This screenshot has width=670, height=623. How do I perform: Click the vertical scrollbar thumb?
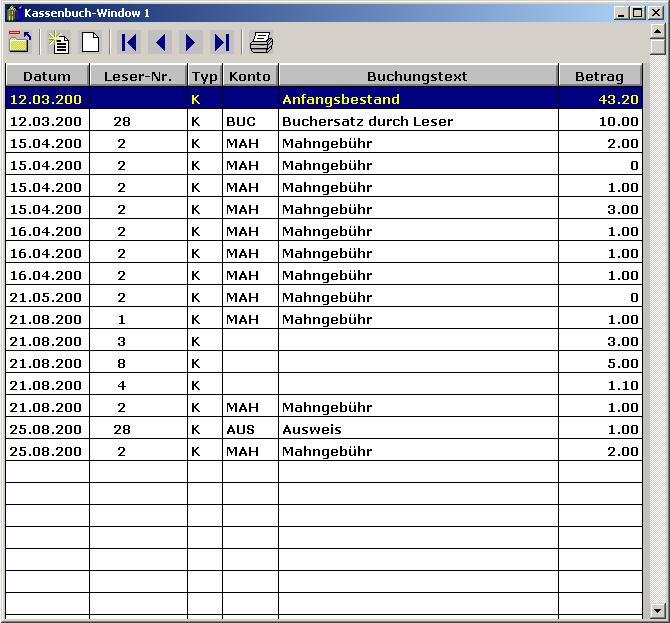(657, 47)
